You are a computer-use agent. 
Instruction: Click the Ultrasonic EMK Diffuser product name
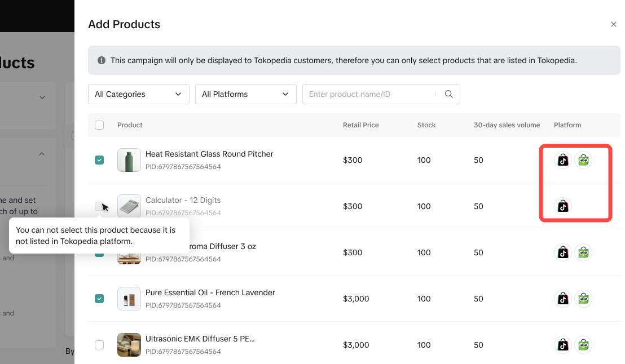200,339
